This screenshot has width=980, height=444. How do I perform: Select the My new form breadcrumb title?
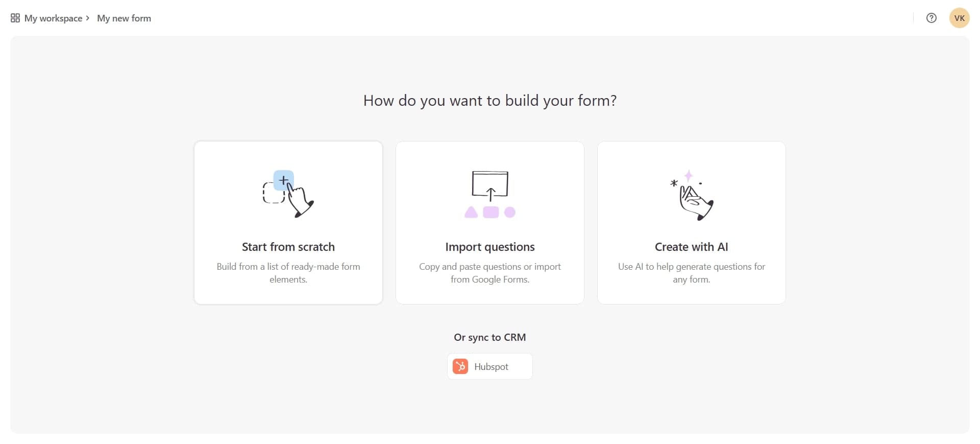pyautogui.click(x=124, y=18)
